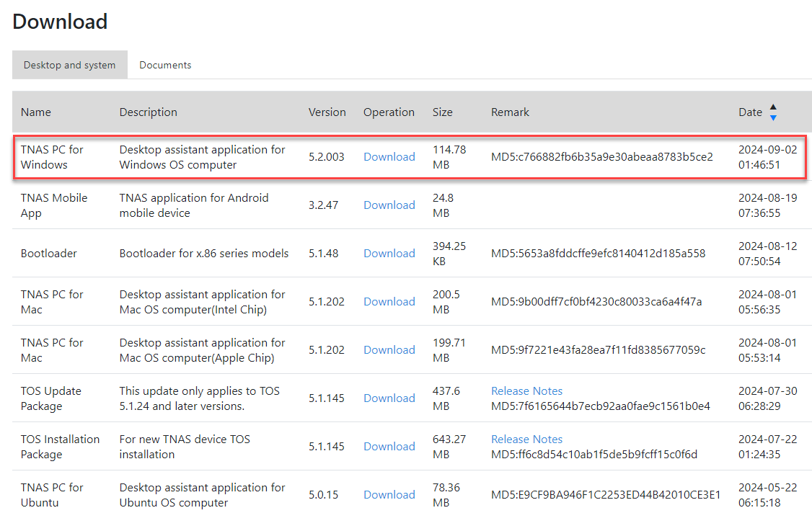
Task: Click MD5:9f7221e43fa28ea7f11fd8385677059c remark text
Action: pyautogui.click(x=598, y=350)
